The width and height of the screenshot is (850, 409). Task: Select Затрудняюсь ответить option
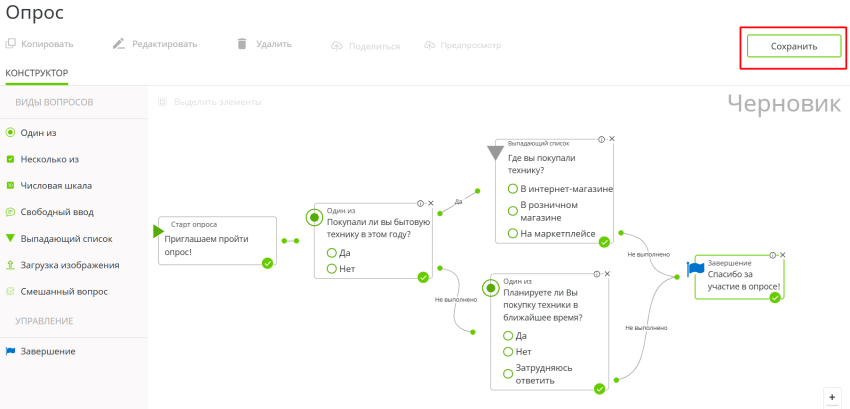point(509,374)
